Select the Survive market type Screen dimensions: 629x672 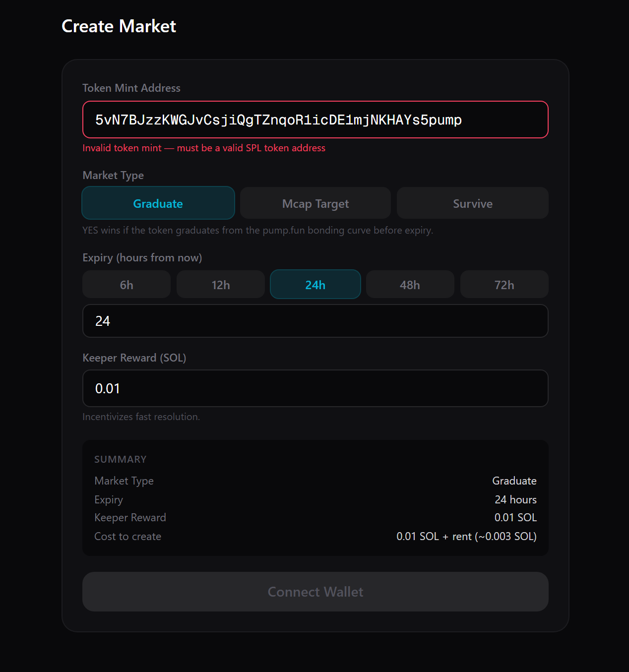click(472, 203)
